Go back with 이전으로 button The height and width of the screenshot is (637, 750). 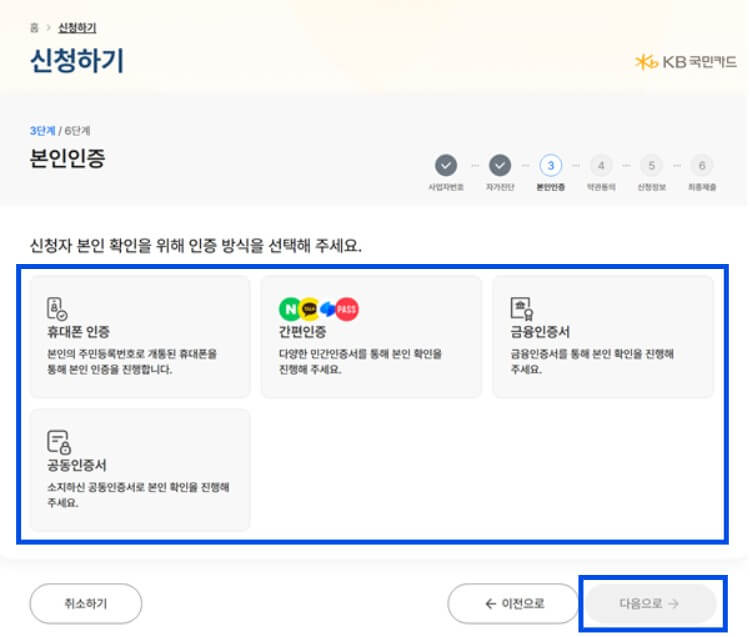(x=513, y=604)
